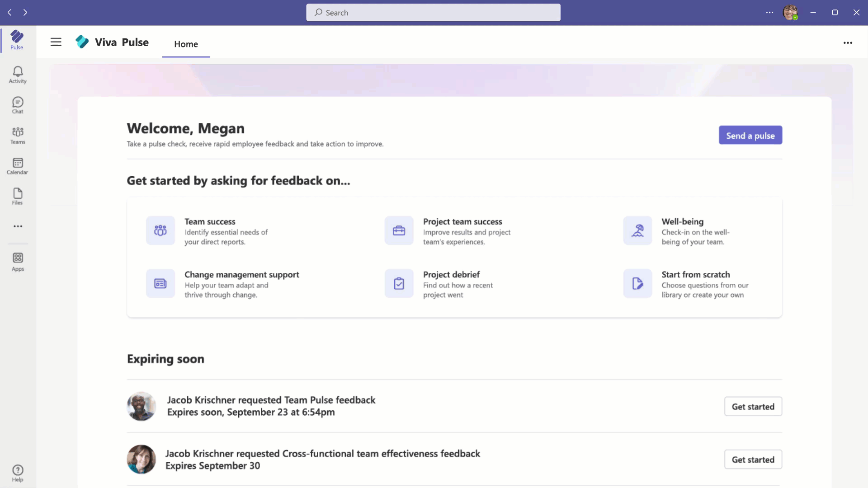Image resolution: width=868 pixels, height=488 pixels.
Task: Click the Help icon in sidebar
Action: tap(17, 469)
